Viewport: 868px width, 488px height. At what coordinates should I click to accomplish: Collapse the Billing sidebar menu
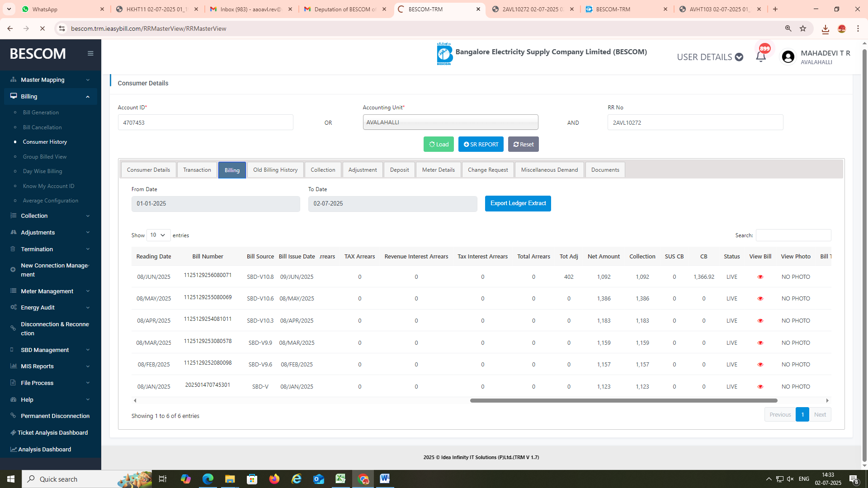coord(51,97)
